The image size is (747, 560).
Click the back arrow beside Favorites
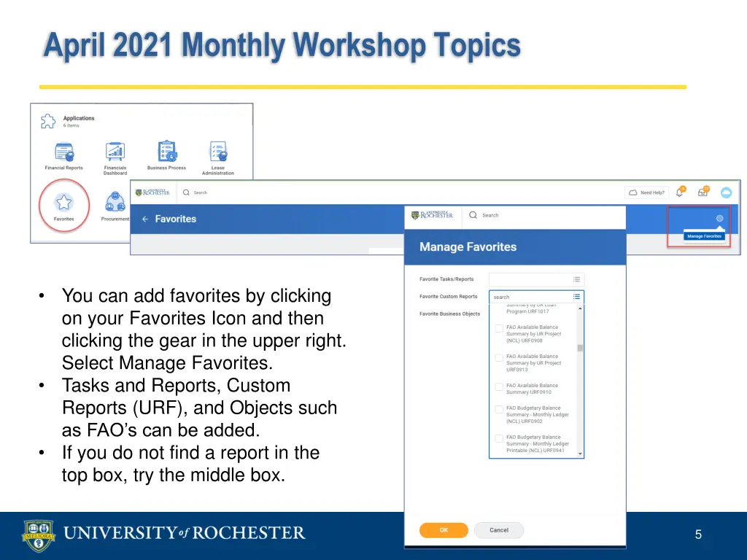[x=145, y=219]
